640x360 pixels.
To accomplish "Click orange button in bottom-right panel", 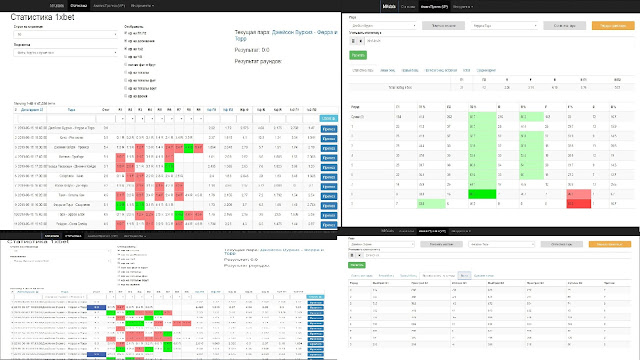I will (x=610, y=244).
